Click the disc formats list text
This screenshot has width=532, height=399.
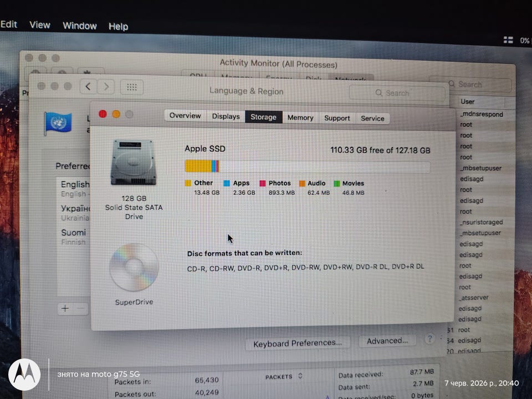[305, 267]
